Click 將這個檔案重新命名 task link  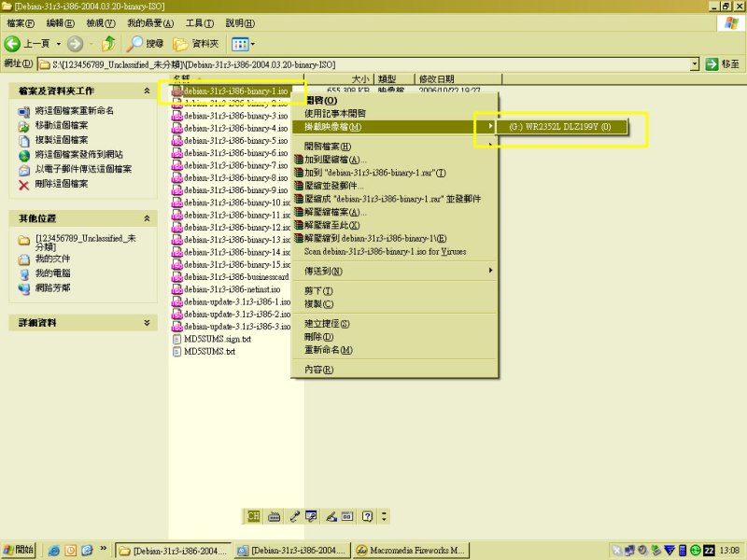pos(75,110)
